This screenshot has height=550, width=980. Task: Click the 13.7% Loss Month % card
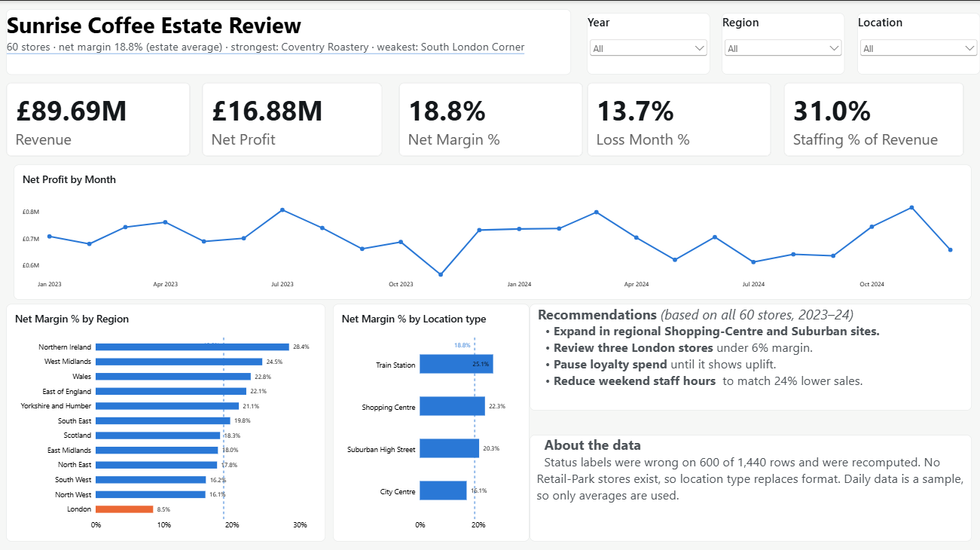[x=679, y=119]
